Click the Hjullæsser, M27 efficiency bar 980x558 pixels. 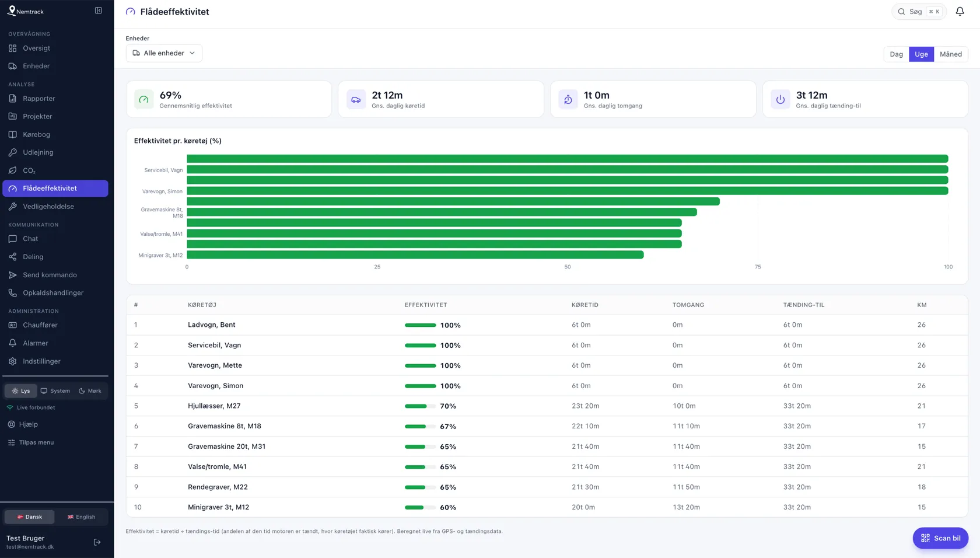click(421, 406)
